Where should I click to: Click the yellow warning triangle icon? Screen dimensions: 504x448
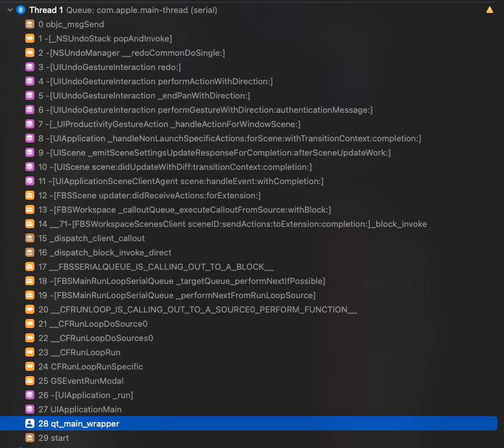(490, 10)
